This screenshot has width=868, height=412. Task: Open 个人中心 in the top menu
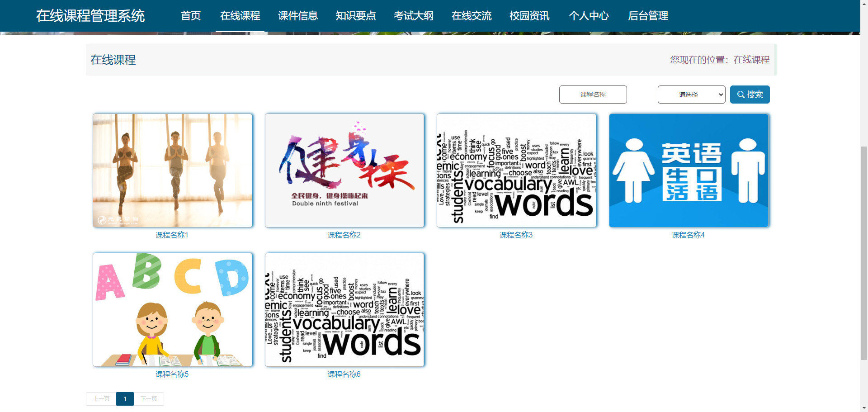(589, 16)
